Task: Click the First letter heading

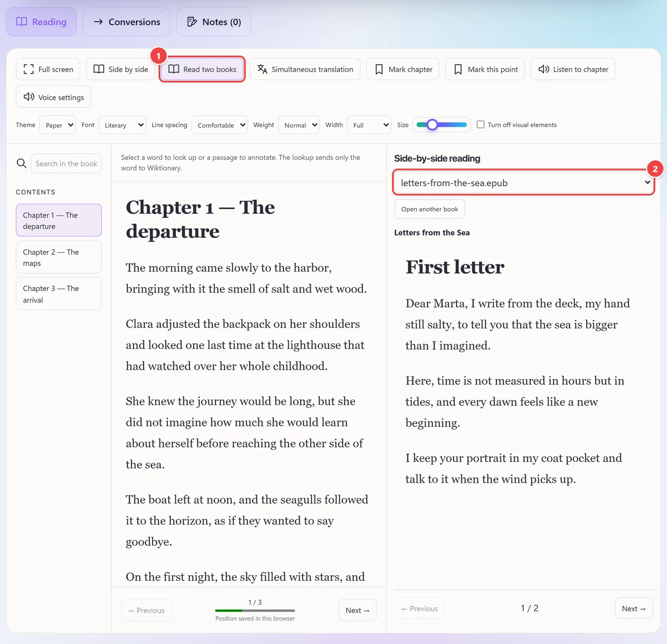Action: point(455,267)
